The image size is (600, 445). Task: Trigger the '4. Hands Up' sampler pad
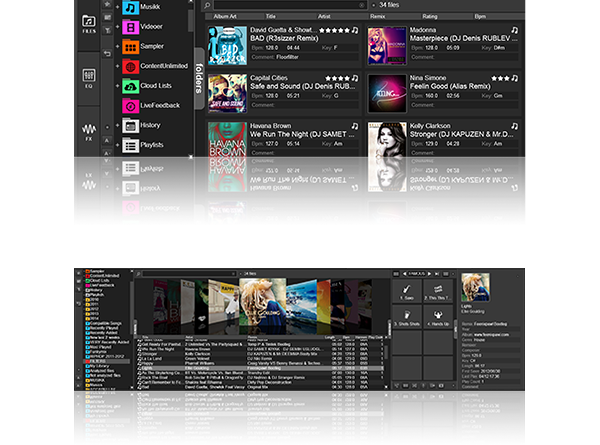pyautogui.click(x=438, y=317)
